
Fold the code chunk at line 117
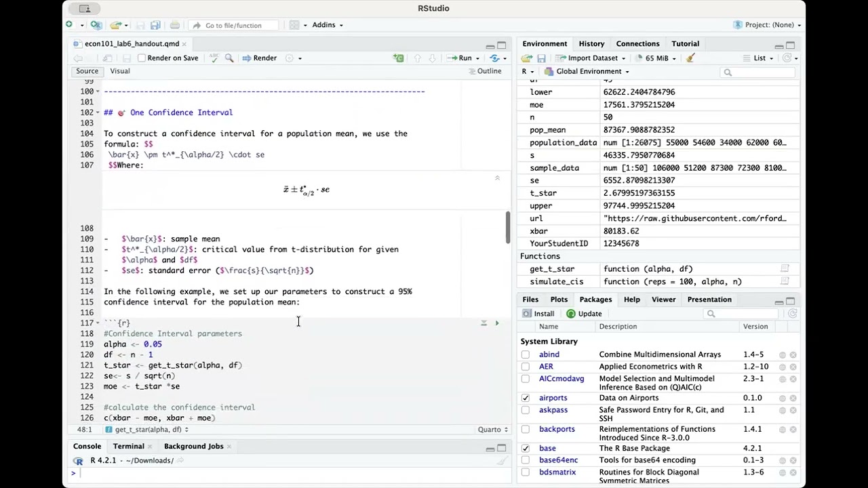[98, 323]
